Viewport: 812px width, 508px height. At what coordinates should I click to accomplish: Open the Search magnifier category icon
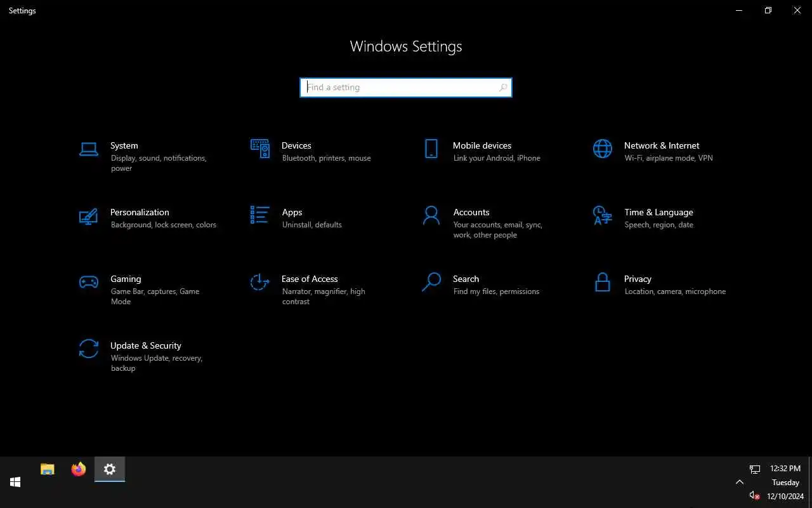431,282
